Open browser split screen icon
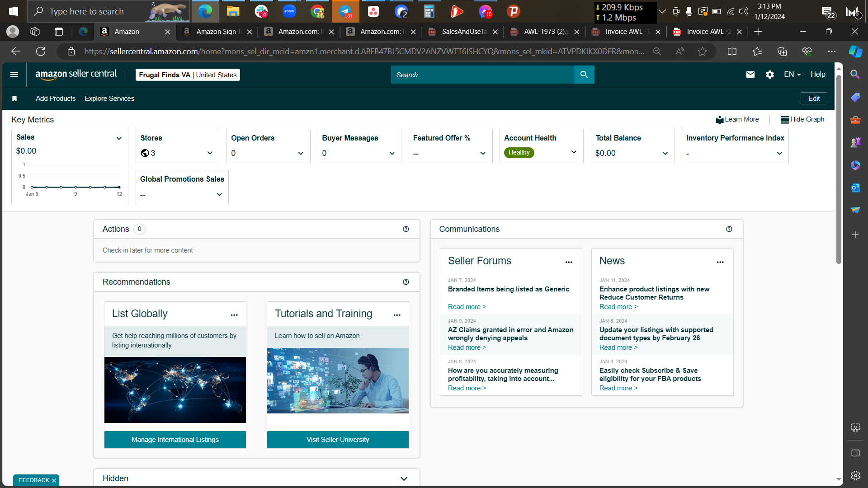This screenshot has height=488, width=868. 732,52
